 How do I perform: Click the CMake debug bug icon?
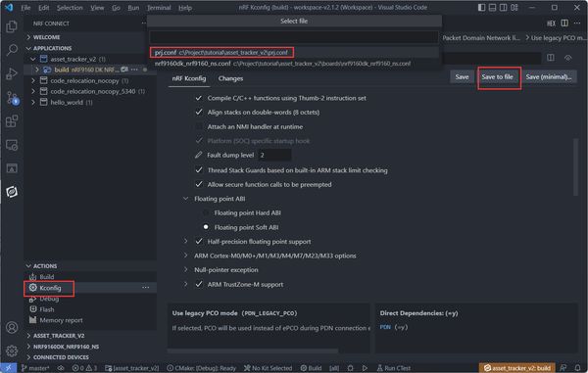coord(350,368)
